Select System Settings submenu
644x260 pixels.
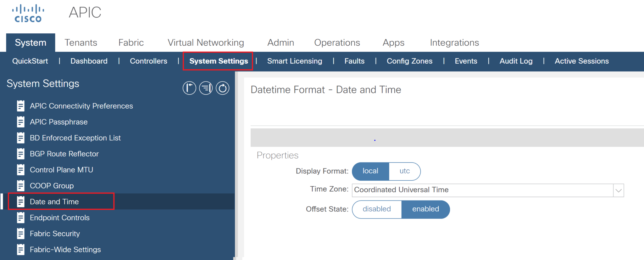(x=219, y=61)
